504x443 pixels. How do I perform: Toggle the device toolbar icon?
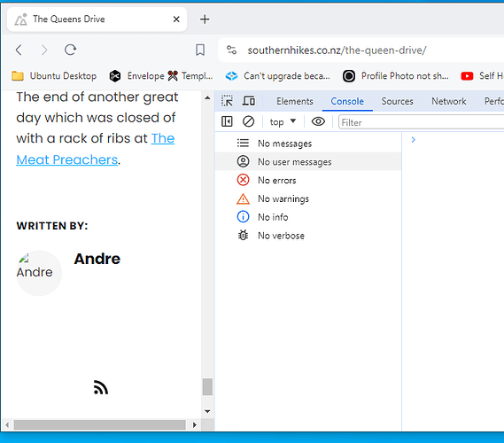[x=249, y=101]
